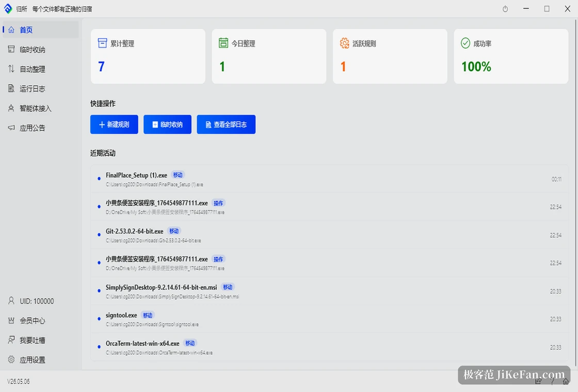
Task: Select the FinalPlace_Setup (1).exe activity entry
Action: coord(330,179)
